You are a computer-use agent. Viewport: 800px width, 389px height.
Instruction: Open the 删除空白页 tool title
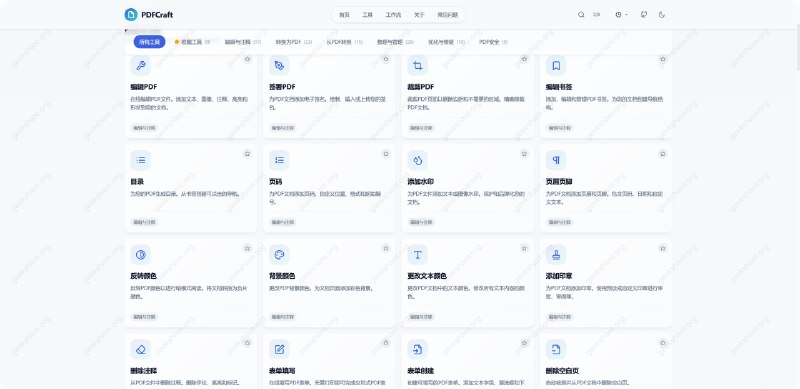click(x=562, y=371)
